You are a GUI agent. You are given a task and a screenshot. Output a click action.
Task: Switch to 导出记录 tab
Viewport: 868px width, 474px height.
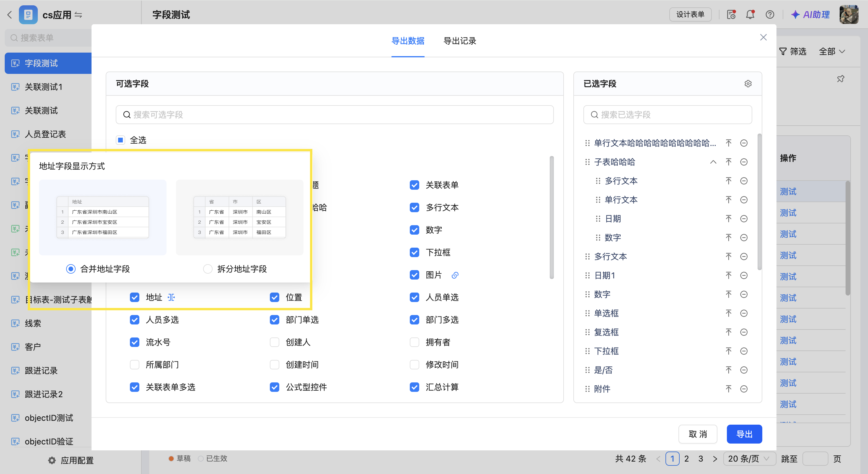point(460,41)
